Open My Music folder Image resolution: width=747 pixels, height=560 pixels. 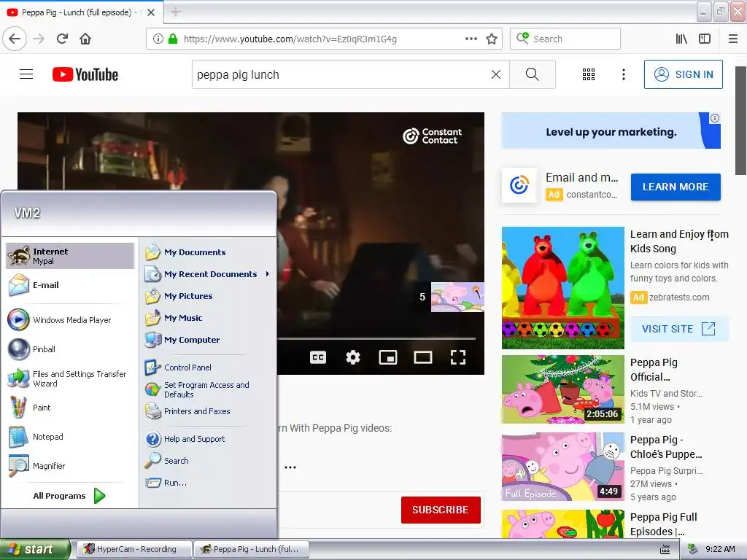click(x=208, y=318)
